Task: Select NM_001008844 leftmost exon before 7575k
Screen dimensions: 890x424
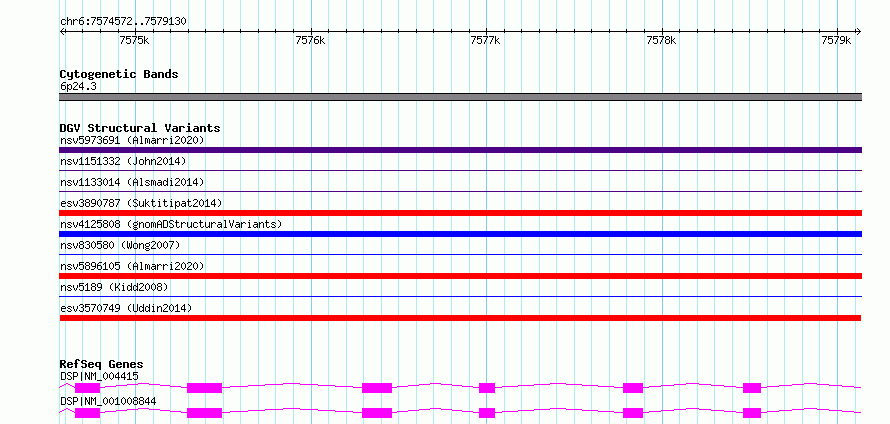Action: (x=87, y=413)
